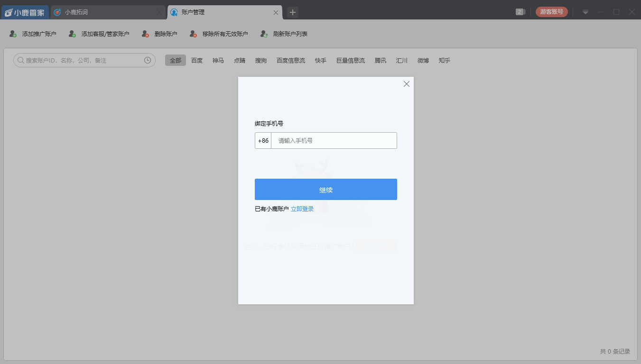641x364 pixels.
Task: Select the 点睛 filter tab
Action: click(240, 61)
